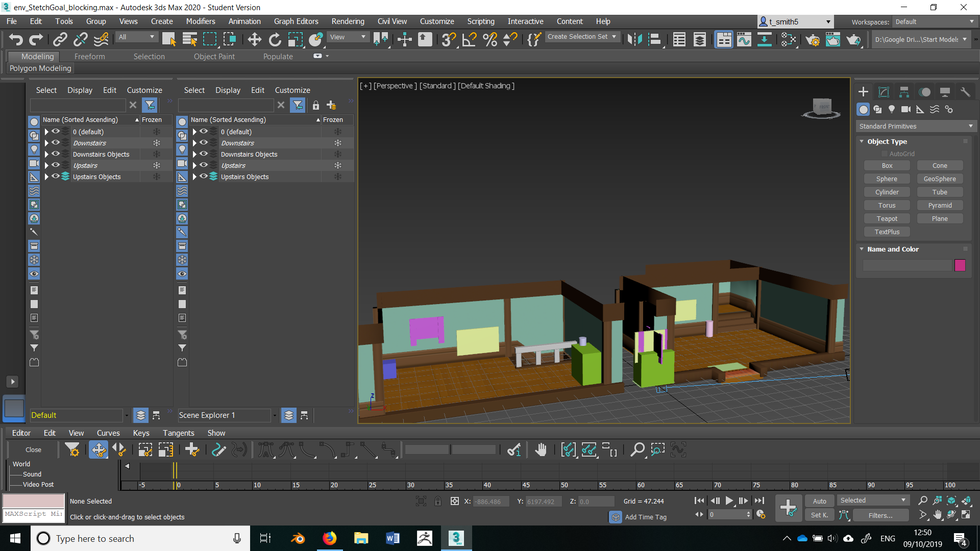Open Firefox from the Windows taskbar
Viewport: 980px width, 551px height.
coord(329,538)
